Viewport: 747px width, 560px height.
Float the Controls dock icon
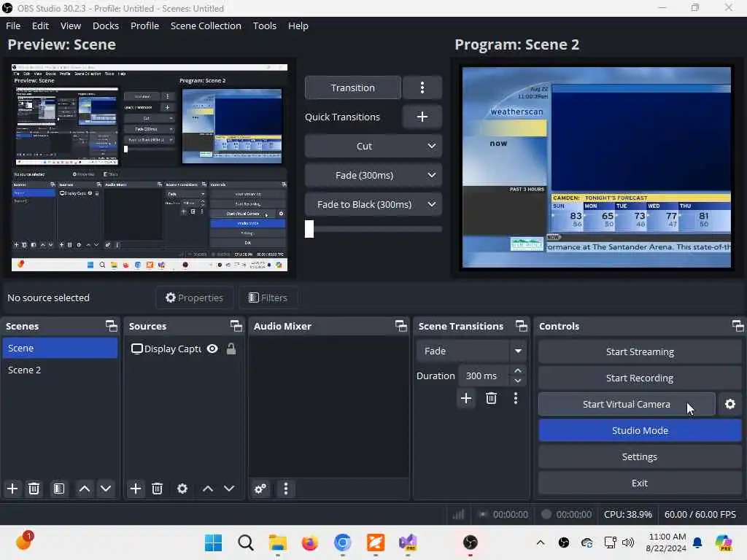point(738,326)
